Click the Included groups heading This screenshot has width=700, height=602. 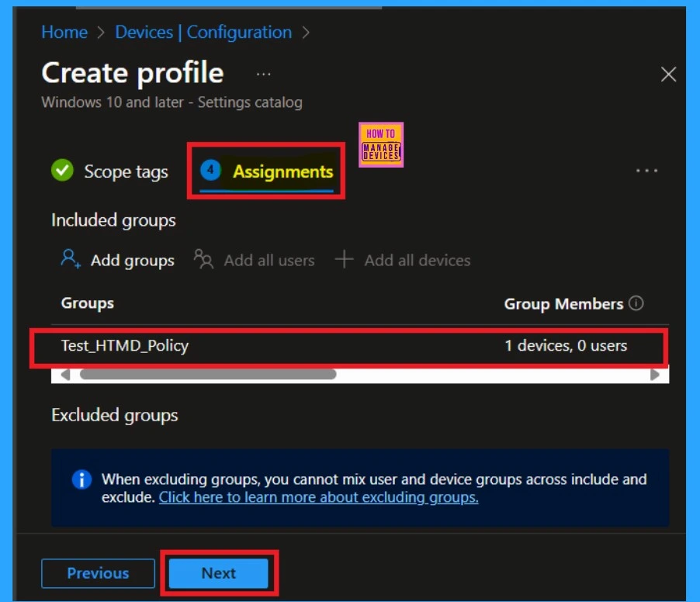pyautogui.click(x=113, y=220)
